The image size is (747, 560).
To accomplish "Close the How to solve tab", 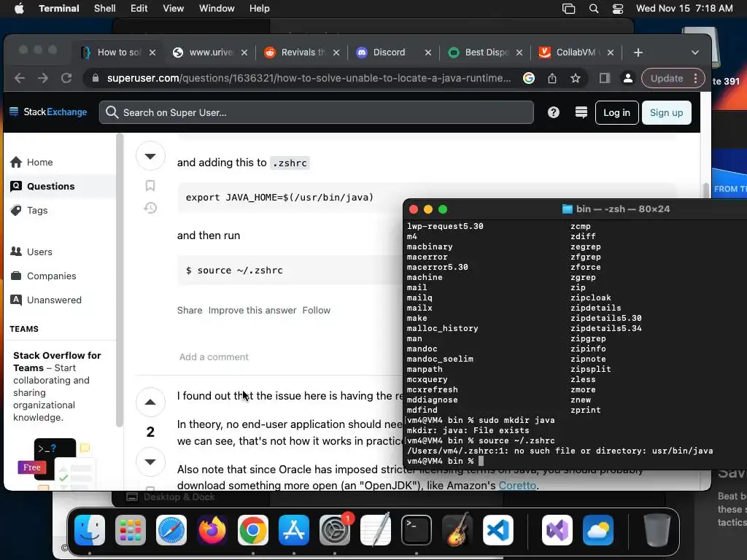I will coord(152,52).
